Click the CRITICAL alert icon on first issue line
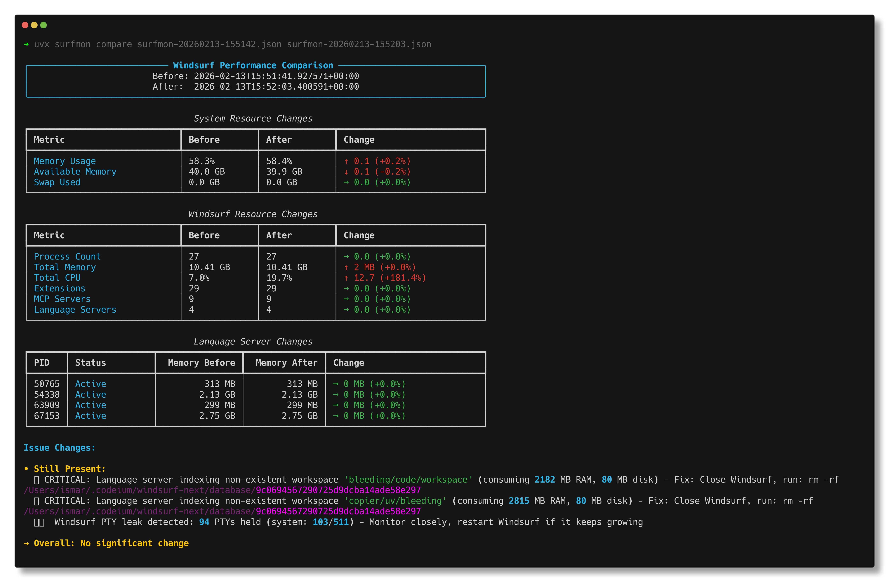 click(37, 479)
